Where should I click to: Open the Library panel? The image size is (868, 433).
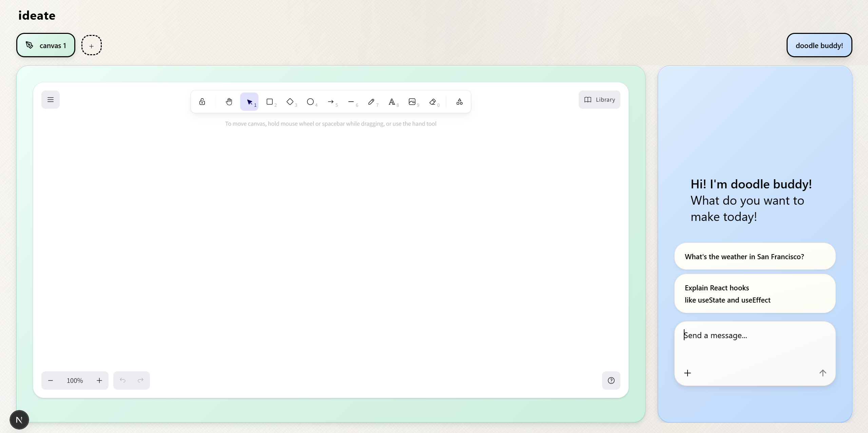point(599,100)
